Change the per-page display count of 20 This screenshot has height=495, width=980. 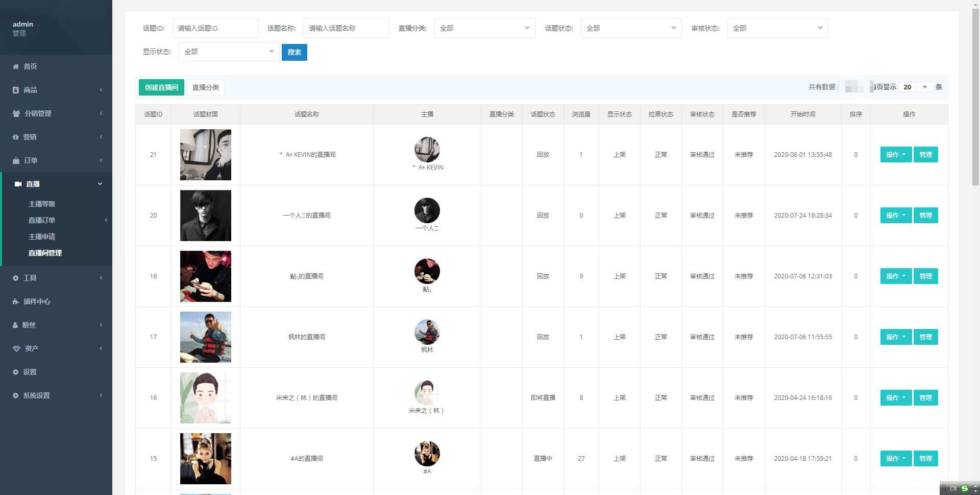[916, 87]
